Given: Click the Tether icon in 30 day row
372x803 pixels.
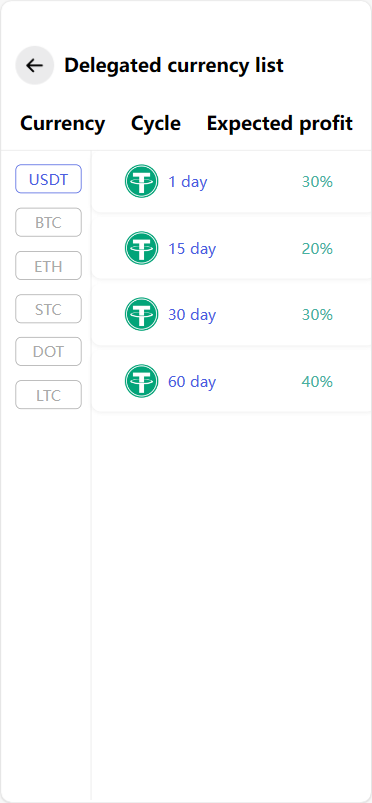Looking at the screenshot, I should [141, 314].
